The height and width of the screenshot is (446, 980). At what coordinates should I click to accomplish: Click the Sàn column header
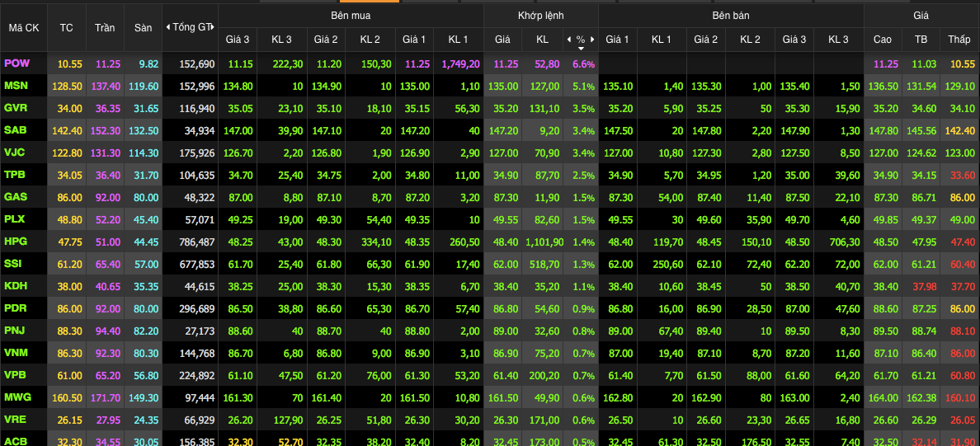pos(143,27)
